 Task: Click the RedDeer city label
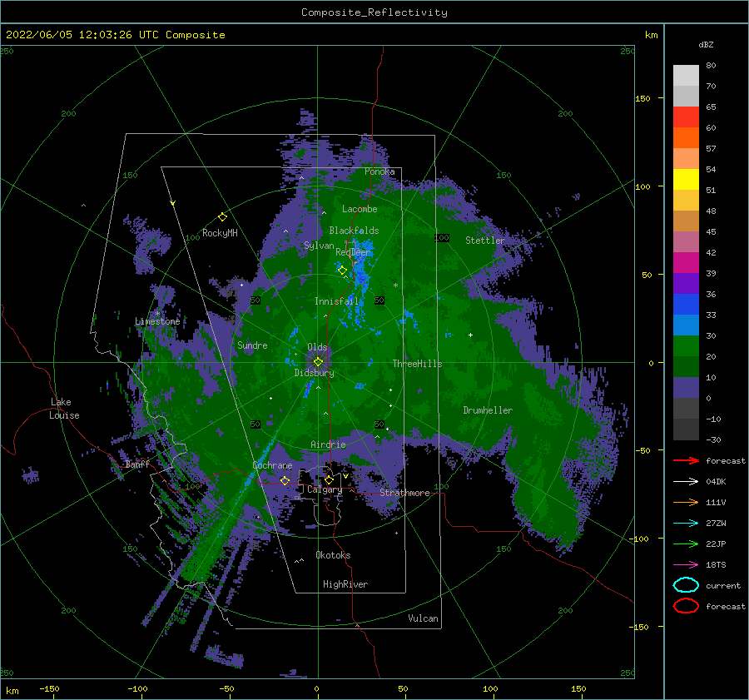(353, 252)
